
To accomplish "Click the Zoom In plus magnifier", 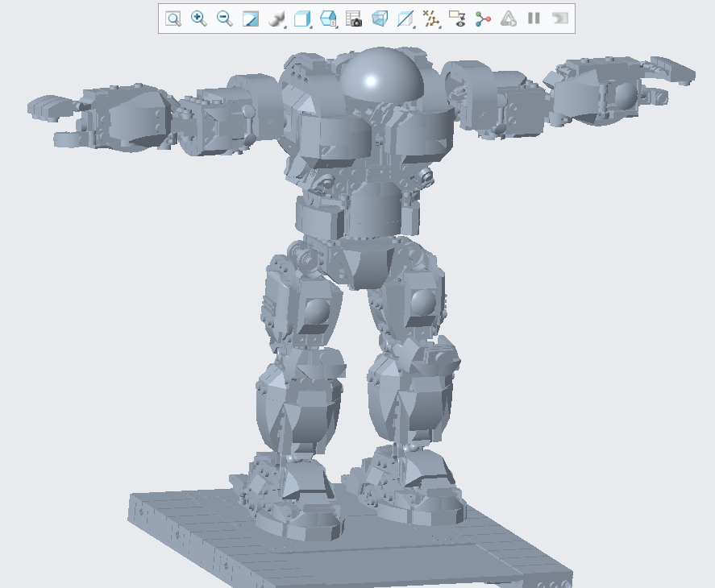I will point(199,19).
